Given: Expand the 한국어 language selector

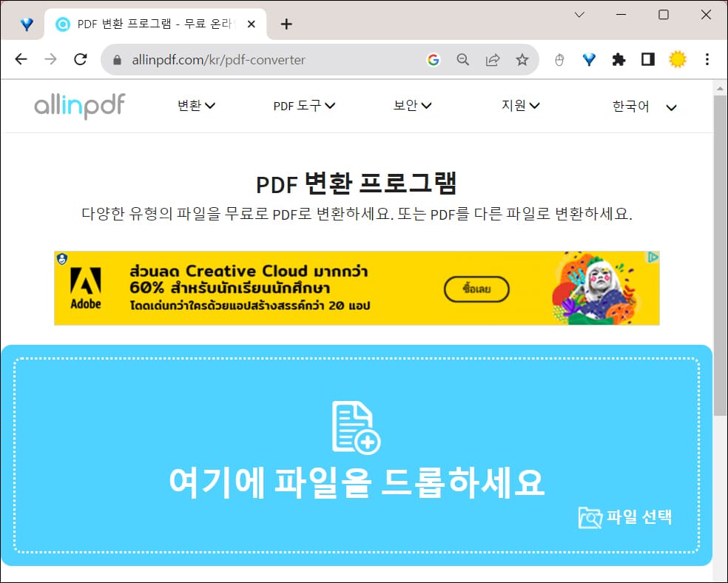Looking at the screenshot, I should (641, 107).
